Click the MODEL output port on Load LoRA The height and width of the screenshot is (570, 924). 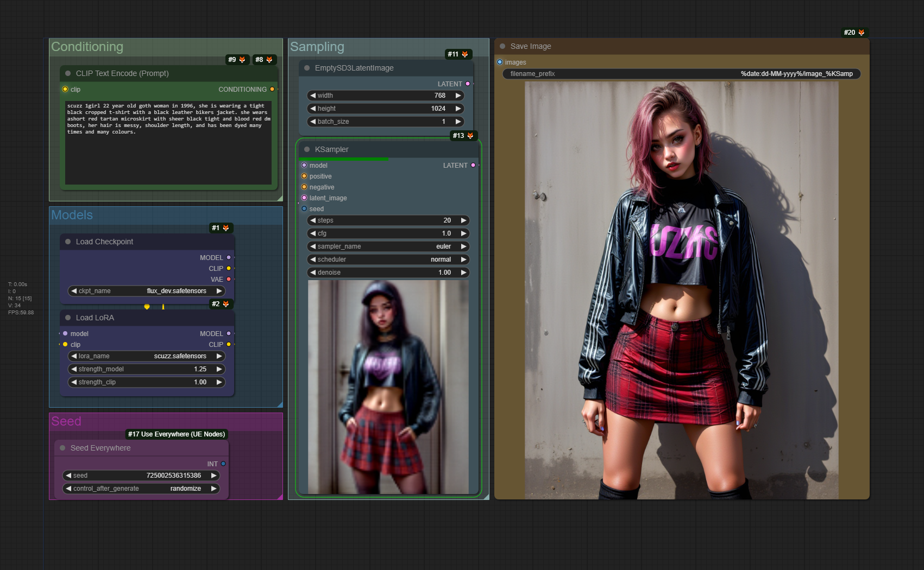(229, 333)
